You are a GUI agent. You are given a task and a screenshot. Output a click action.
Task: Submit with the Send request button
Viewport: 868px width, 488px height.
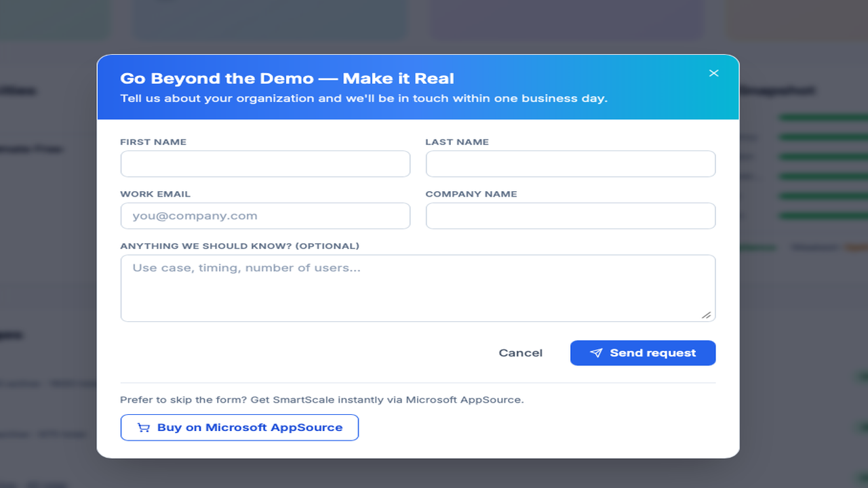(x=643, y=353)
